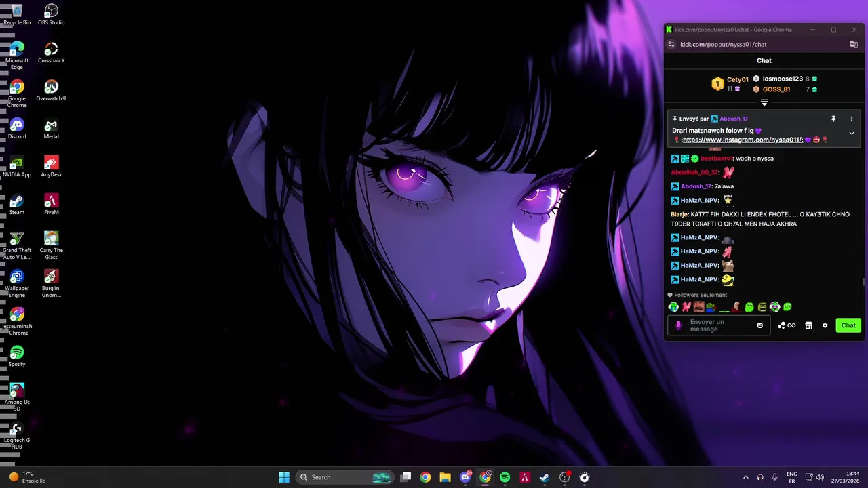Click losmoose123 in gift leaderboard
The image size is (868, 488).
click(783, 79)
